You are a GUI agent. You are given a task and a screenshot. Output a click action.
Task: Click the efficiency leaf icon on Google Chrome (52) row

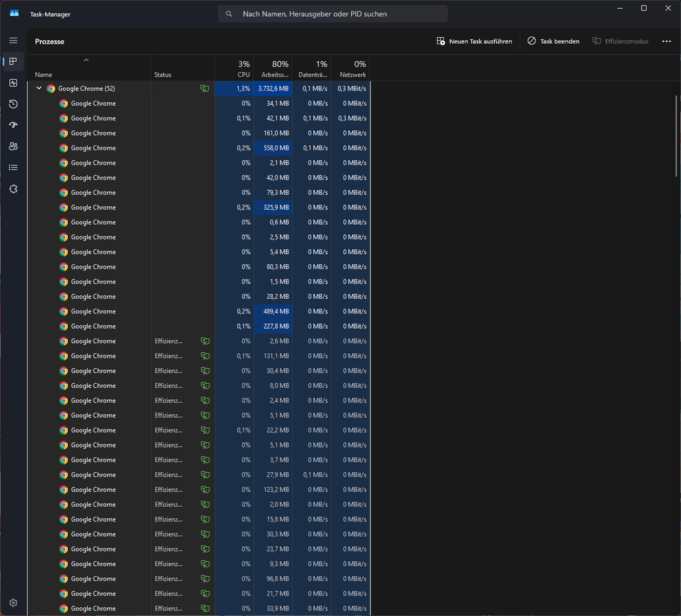[x=205, y=88]
